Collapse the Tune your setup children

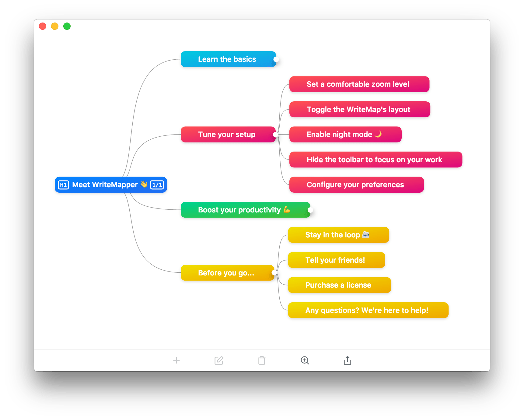pos(275,135)
